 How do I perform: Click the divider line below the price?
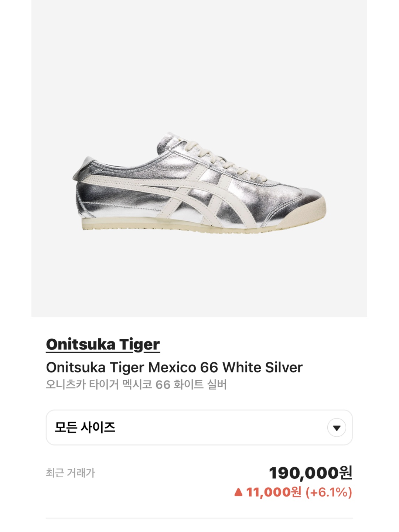point(199,518)
